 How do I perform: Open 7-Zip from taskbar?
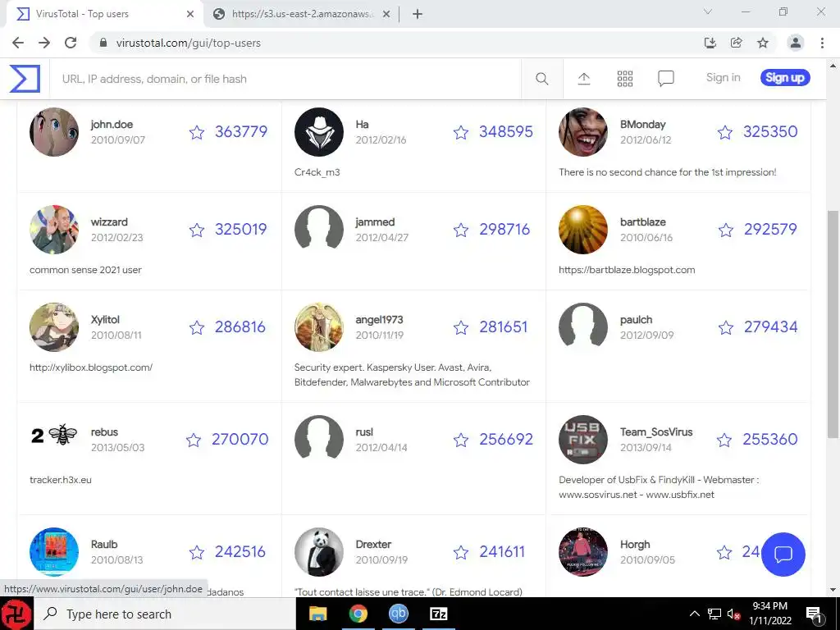click(x=438, y=614)
